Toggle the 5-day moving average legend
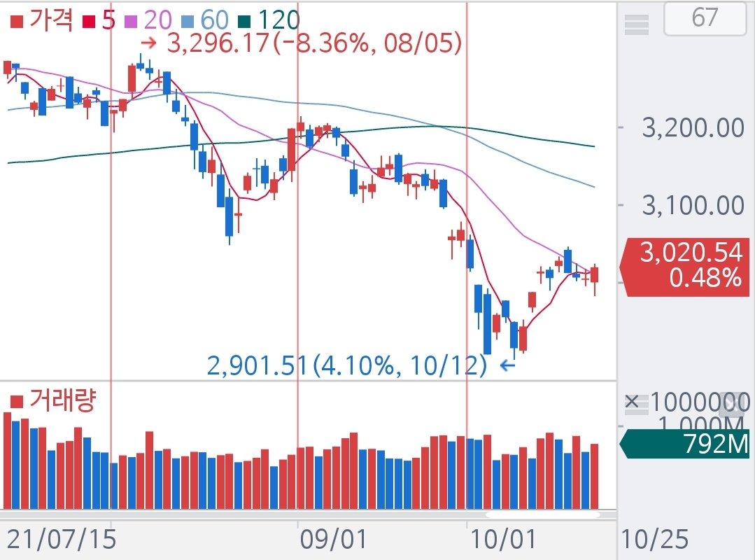 pos(99,21)
